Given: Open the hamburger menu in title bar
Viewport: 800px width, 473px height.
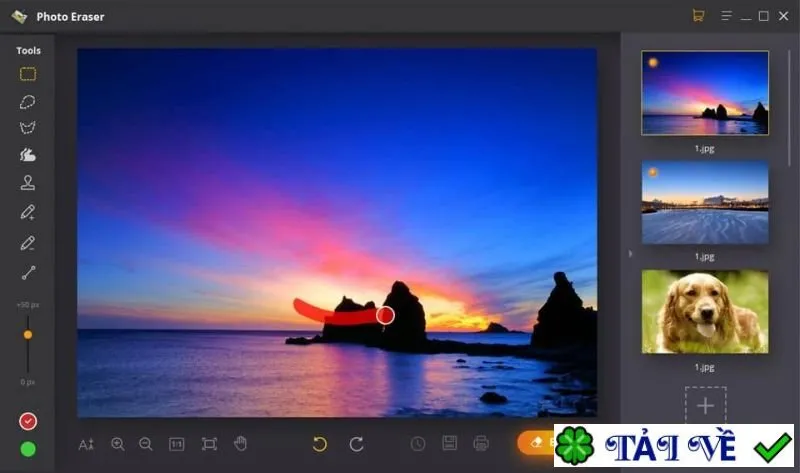Looking at the screenshot, I should coord(727,16).
